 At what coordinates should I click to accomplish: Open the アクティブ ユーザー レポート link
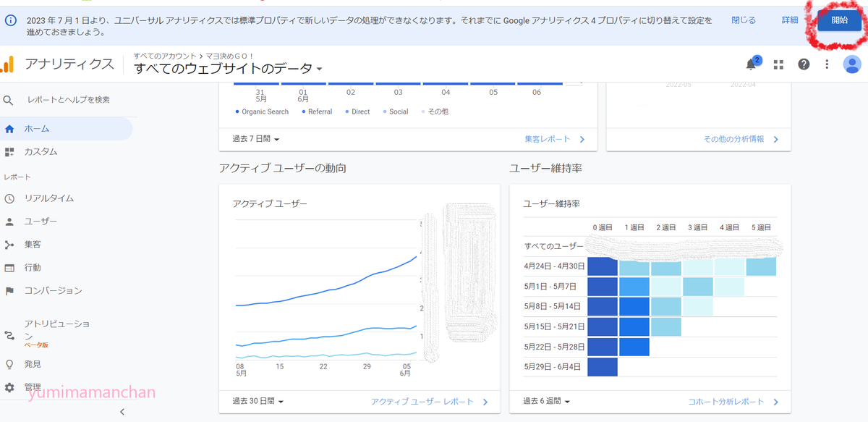coord(430,402)
